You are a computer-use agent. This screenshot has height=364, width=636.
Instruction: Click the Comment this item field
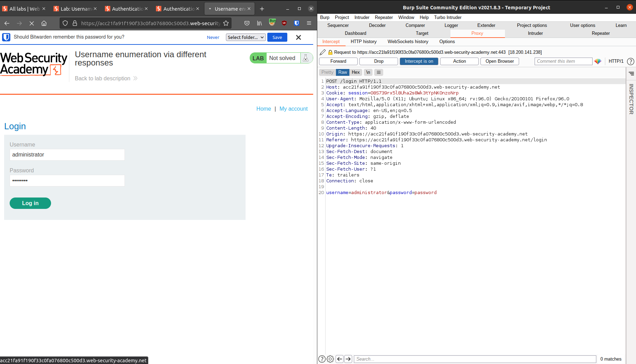point(563,61)
